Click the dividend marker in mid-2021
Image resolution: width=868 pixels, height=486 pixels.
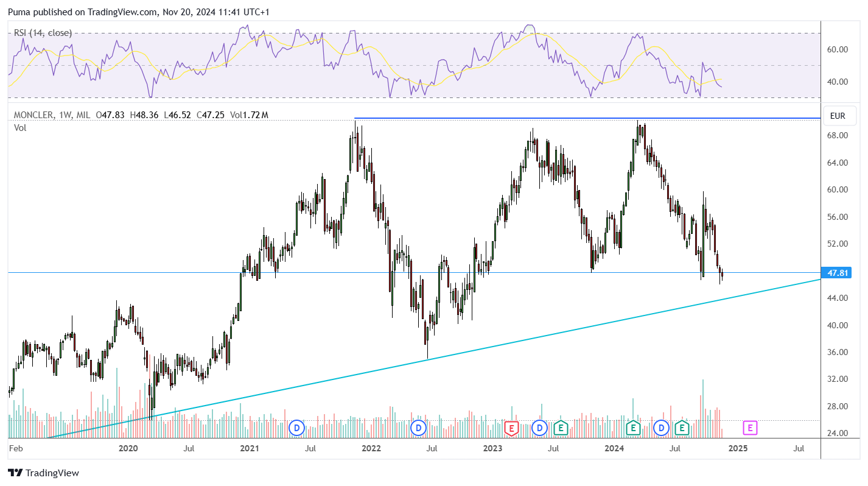296,428
